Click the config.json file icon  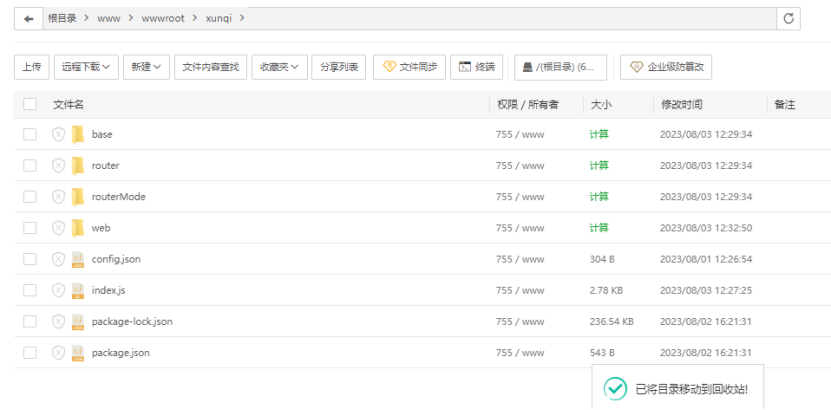point(77,259)
